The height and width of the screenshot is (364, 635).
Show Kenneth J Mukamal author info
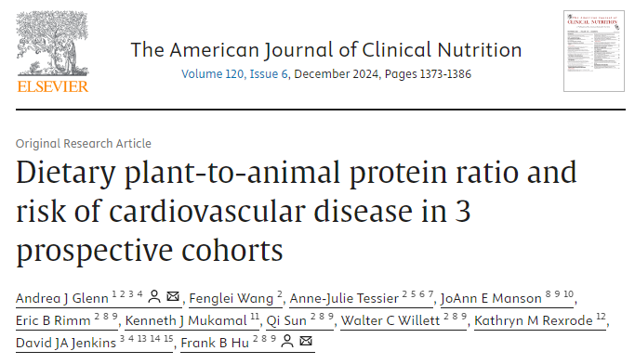tap(186, 320)
